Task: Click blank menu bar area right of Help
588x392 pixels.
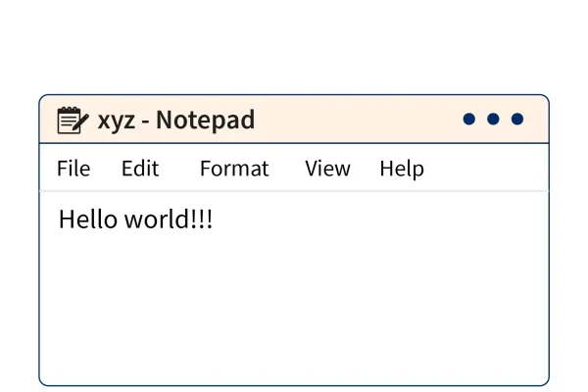Action: pyautogui.click(x=485, y=169)
